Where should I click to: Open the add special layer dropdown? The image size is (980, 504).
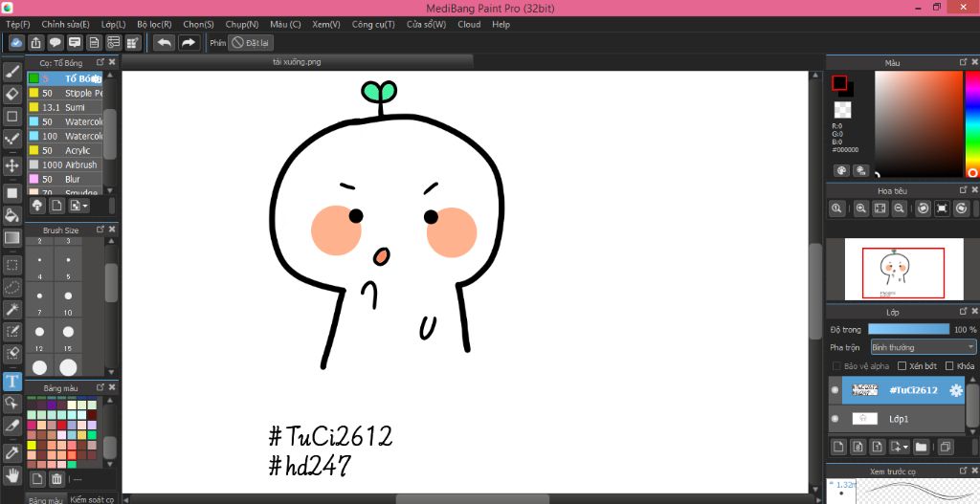click(905, 447)
